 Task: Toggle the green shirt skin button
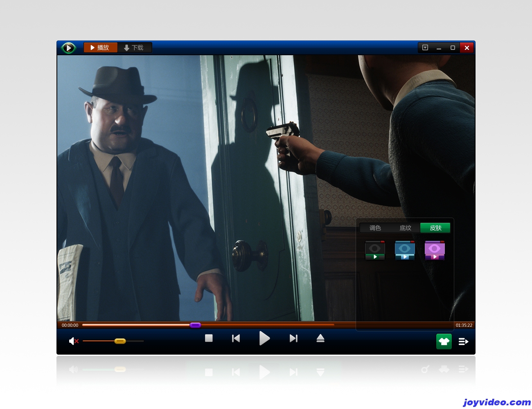444,342
